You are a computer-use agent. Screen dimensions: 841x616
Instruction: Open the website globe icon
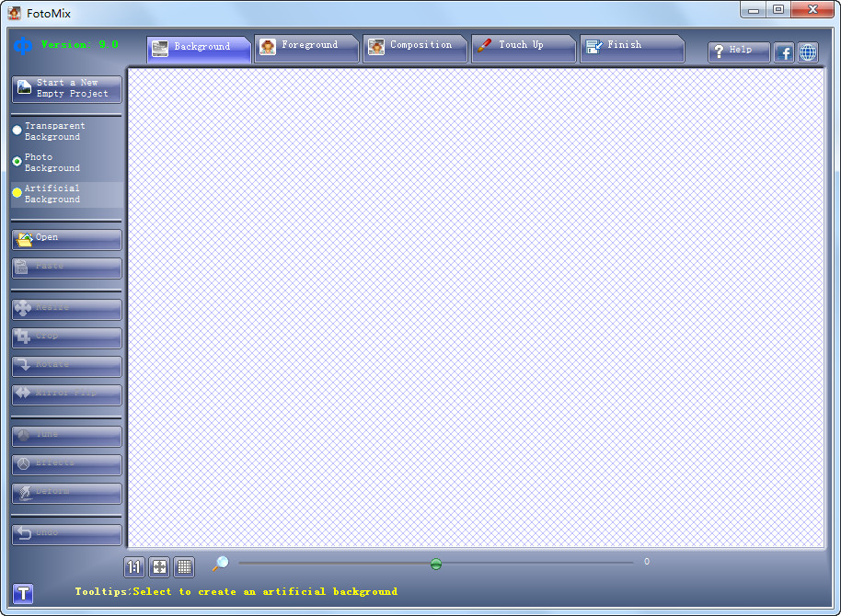click(x=808, y=52)
